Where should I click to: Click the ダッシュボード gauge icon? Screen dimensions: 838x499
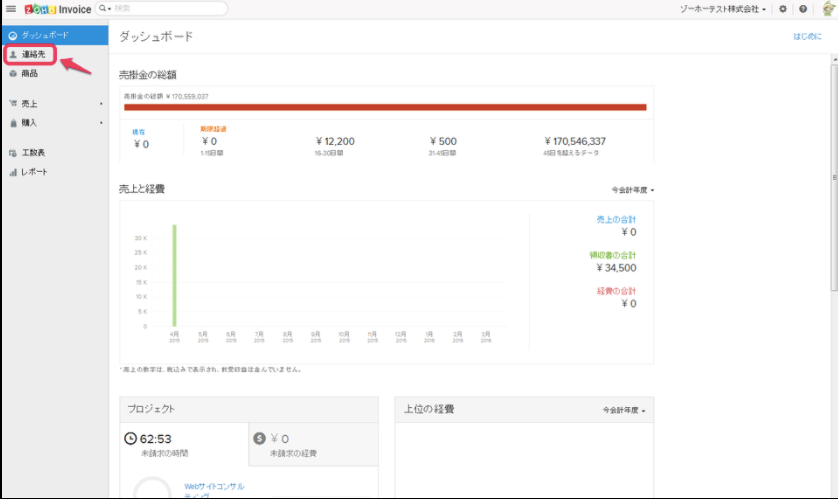pyautogui.click(x=13, y=35)
